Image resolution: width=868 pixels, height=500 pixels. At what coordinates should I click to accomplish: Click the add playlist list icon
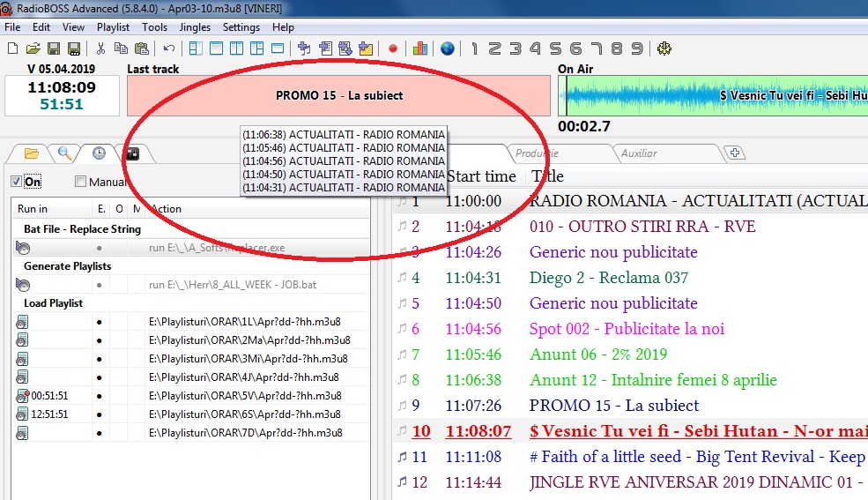[325, 49]
